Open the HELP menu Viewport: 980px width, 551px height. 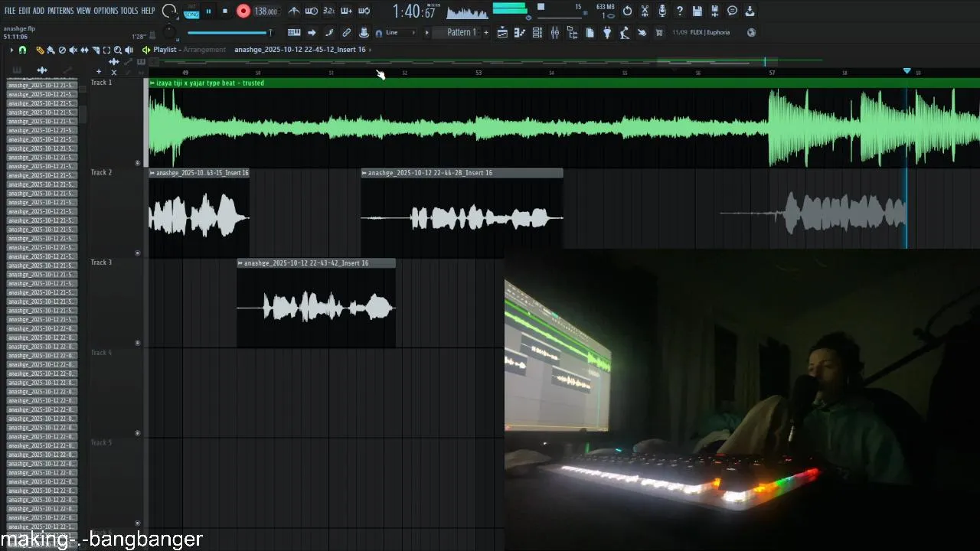[148, 11]
